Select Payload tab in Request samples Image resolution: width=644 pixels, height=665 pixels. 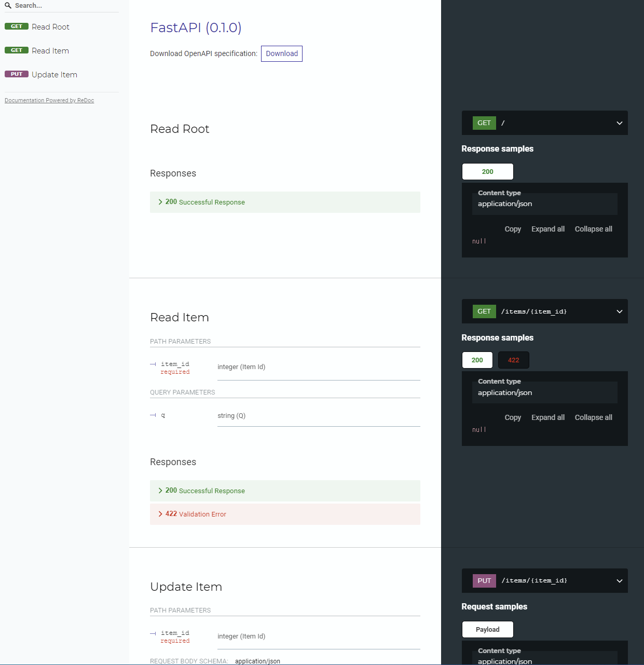point(488,630)
